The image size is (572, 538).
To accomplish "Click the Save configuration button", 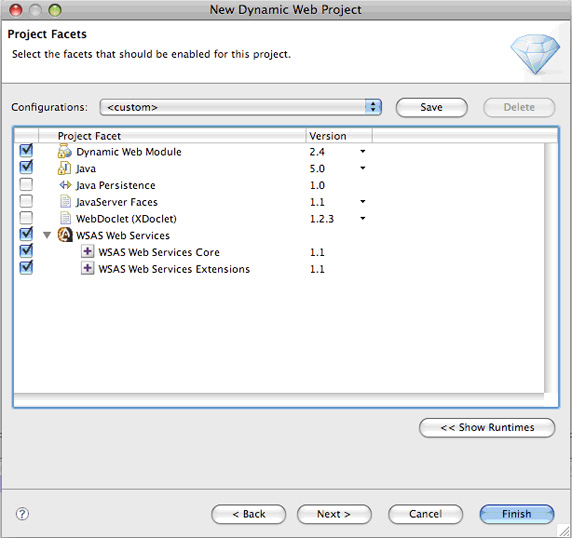I will (432, 107).
